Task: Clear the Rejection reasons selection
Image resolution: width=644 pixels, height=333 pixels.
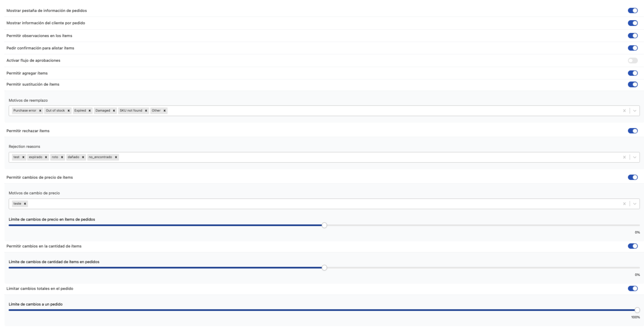Action: (x=625, y=157)
